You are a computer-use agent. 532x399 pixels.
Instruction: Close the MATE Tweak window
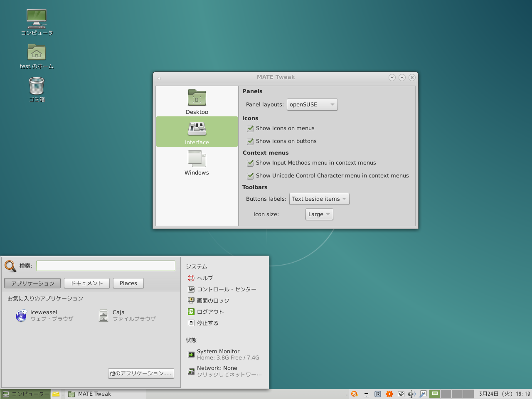pyautogui.click(x=412, y=77)
